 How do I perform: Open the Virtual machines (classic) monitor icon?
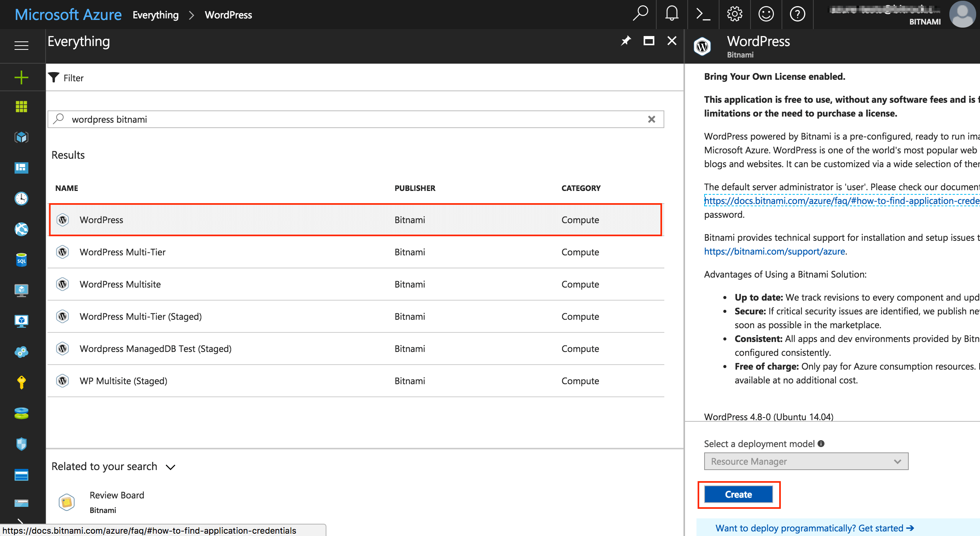pos(21,291)
